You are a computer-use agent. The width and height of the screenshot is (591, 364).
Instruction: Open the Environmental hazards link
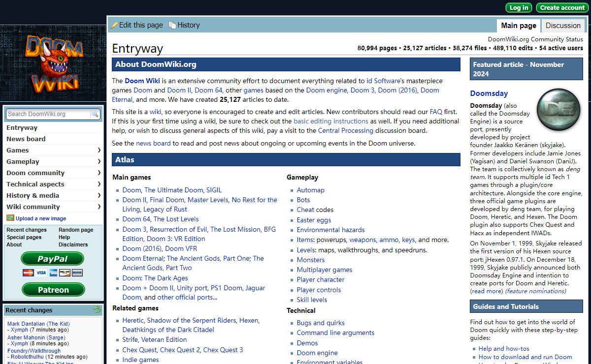point(330,230)
